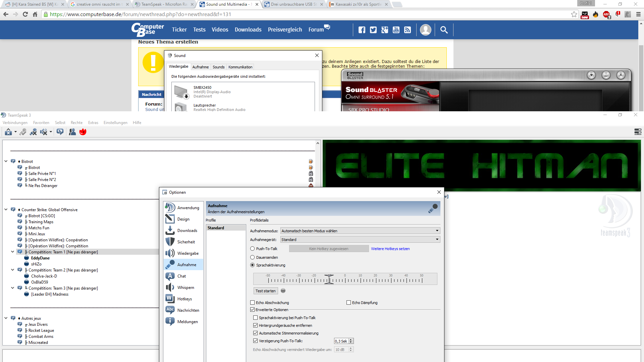
Task: Open Design settings in Optionen sidebar
Action: [x=183, y=219]
